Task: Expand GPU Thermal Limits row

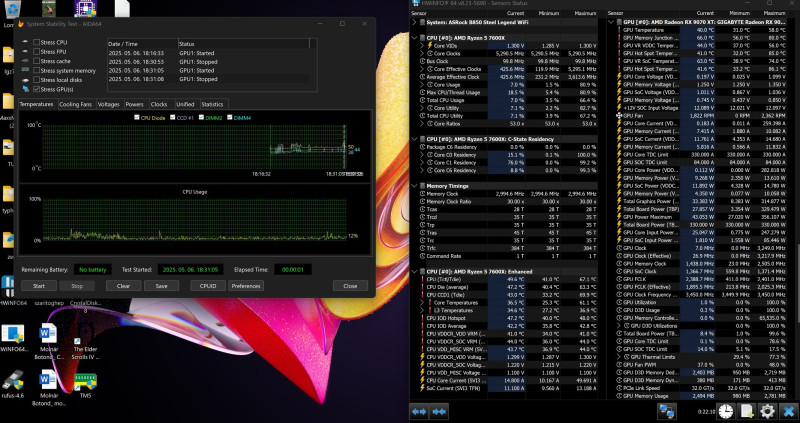Action: point(619,357)
